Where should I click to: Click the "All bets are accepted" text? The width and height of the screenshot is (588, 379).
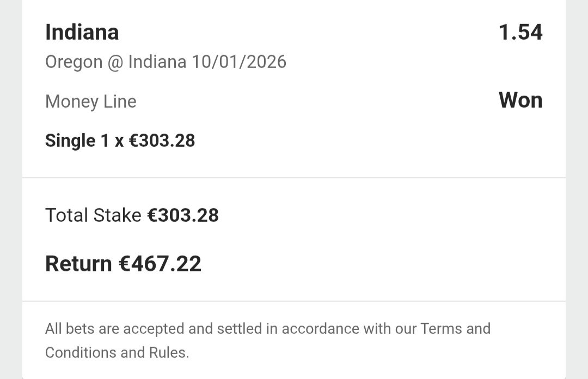click(x=115, y=329)
